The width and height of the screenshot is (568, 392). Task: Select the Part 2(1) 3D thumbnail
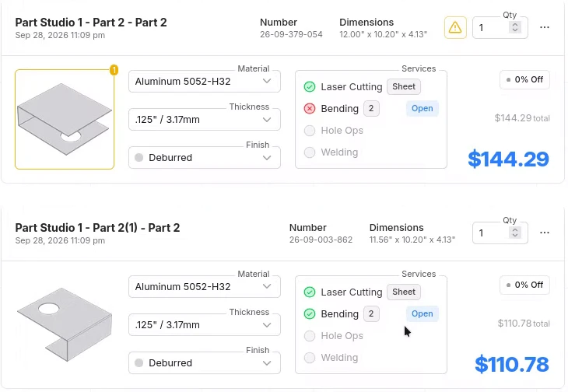pos(65,324)
